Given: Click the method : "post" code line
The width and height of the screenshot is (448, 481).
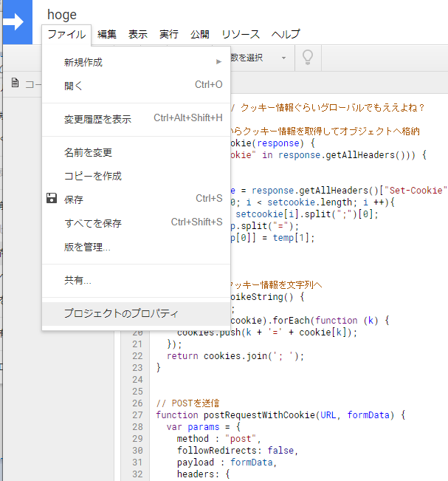Looking at the screenshot, I should 218,439.
